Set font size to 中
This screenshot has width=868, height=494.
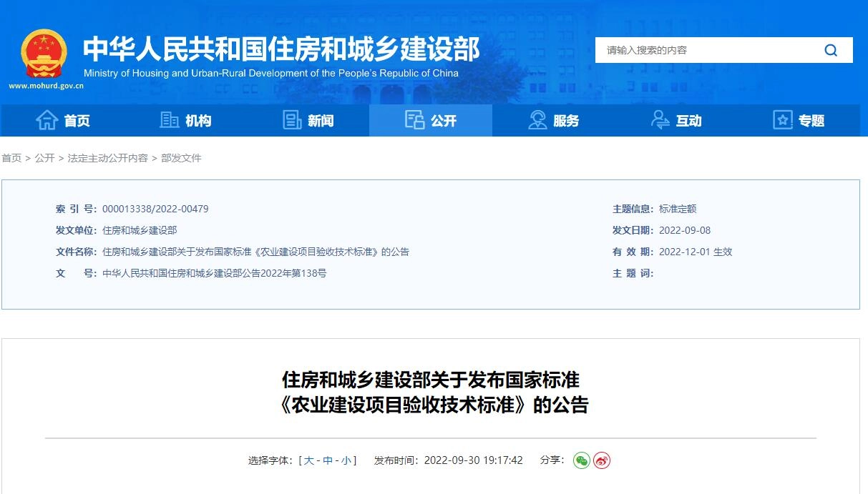click(328, 460)
